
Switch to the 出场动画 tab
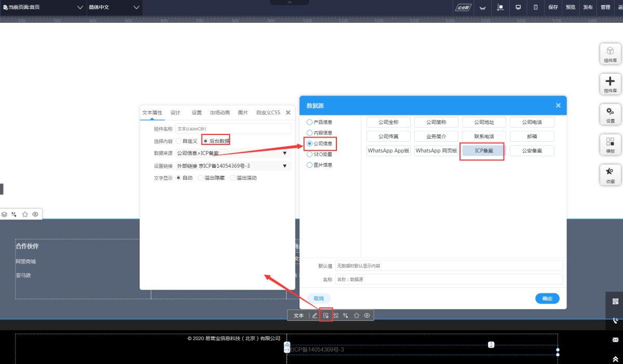click(x=220, y=112)
